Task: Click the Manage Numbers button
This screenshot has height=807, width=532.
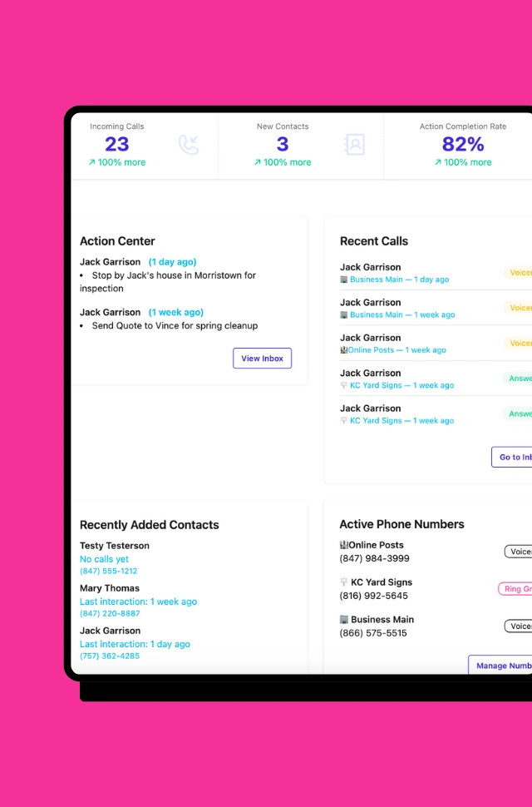Action: pos(501,666)
